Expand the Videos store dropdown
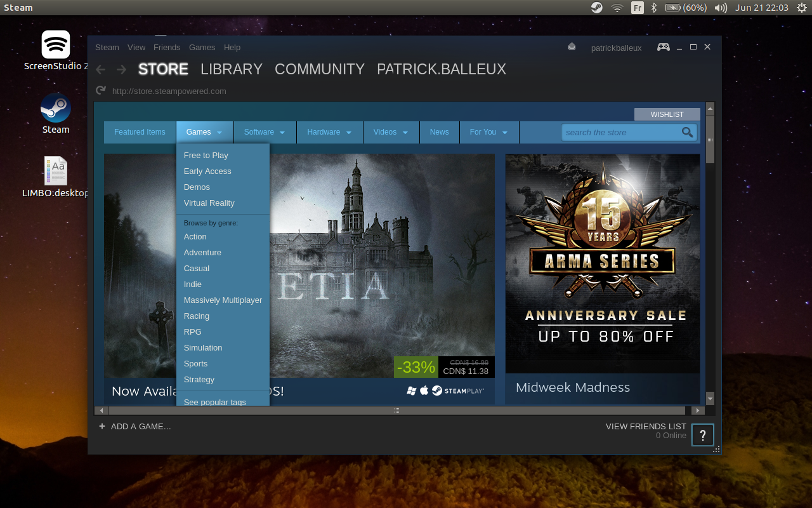The image size is (812, 508). [x=391, y=132]
